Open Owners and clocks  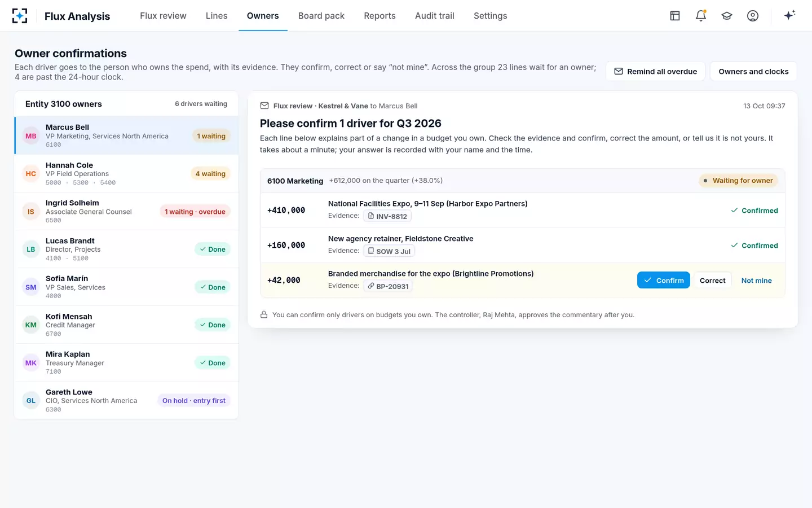(753, 71)
